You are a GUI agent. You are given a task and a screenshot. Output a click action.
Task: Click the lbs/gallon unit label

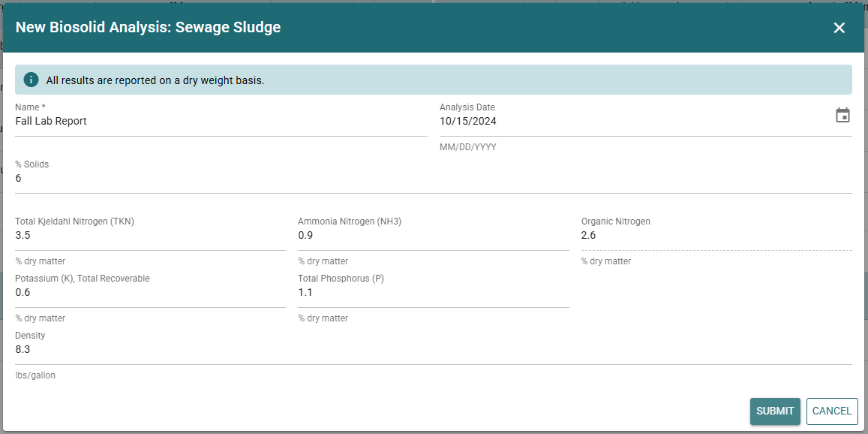pos(35,375)
